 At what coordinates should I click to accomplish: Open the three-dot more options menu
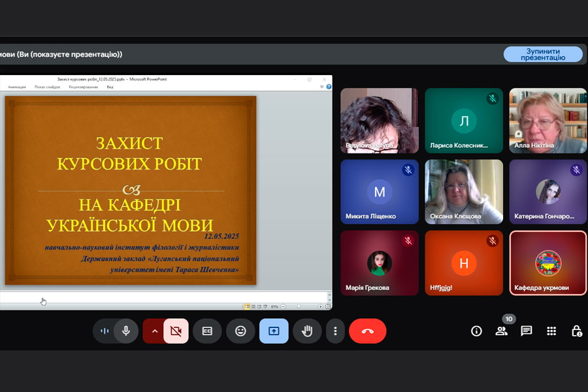[335, 331]
